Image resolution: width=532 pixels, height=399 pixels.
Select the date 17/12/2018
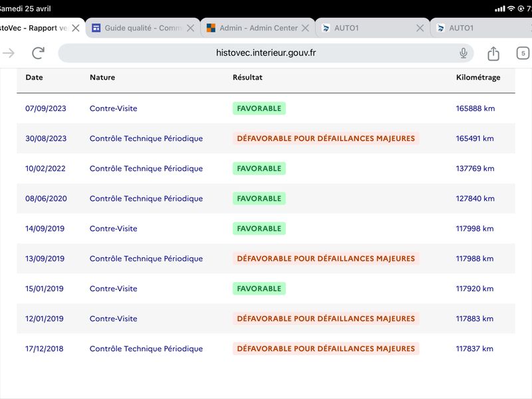pos(45,348)
